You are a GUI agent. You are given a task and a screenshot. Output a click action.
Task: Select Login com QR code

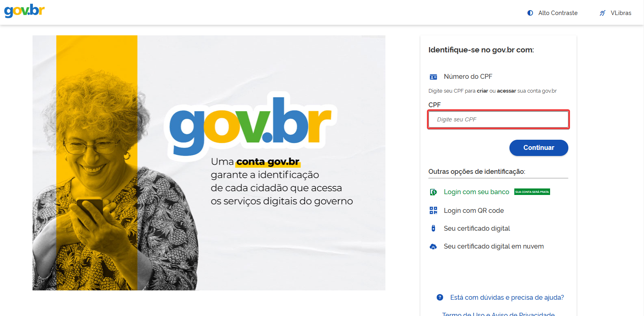[474, 210]
